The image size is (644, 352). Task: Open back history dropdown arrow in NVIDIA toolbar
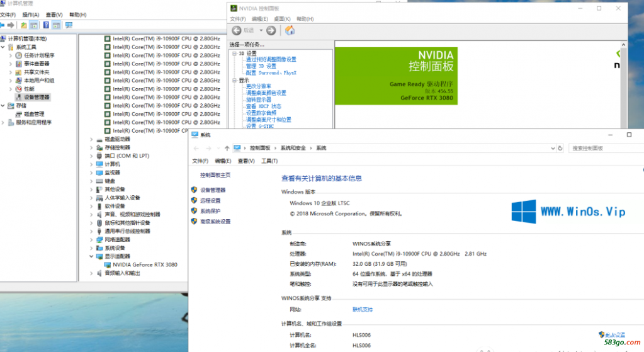pos(261,30)
